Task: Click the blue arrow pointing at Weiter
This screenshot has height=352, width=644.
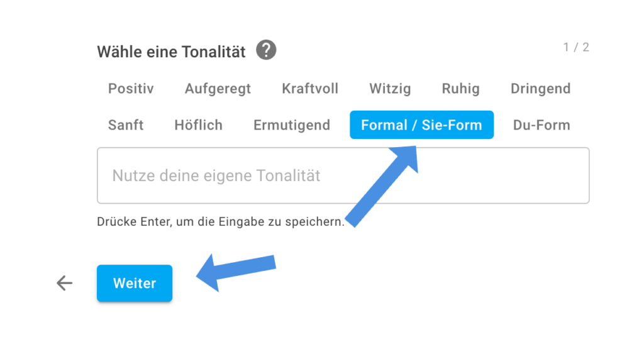Action: [236, 272]
